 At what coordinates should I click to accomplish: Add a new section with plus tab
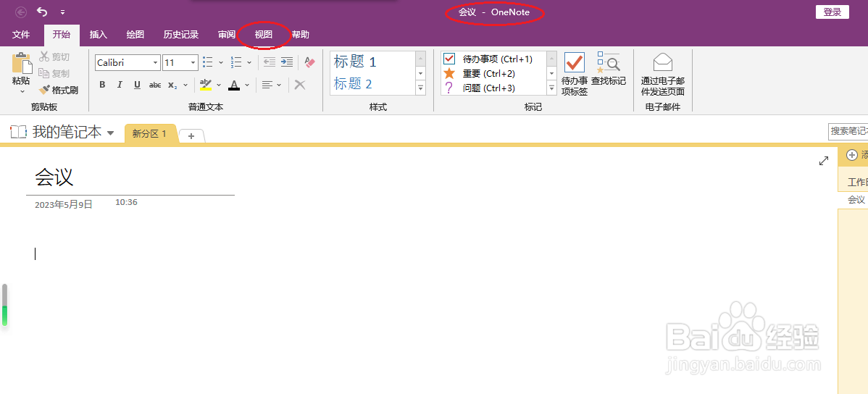coord(191,135)
